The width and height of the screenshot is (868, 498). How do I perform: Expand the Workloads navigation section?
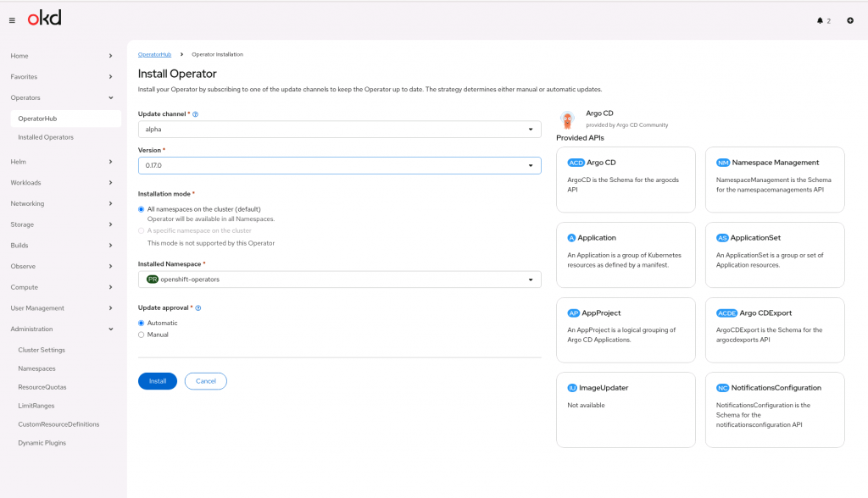click(62, 182)
